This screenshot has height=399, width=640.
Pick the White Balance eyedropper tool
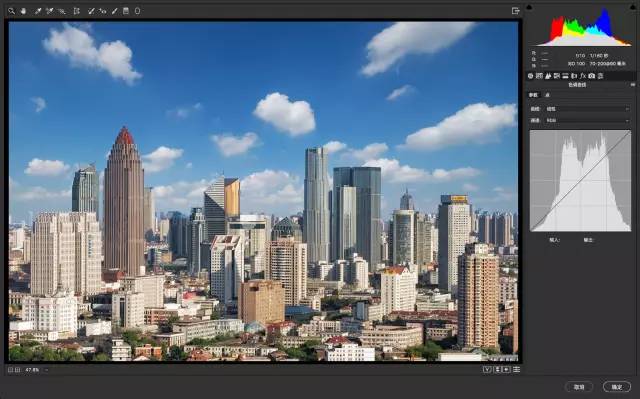[x=38, y=11]
